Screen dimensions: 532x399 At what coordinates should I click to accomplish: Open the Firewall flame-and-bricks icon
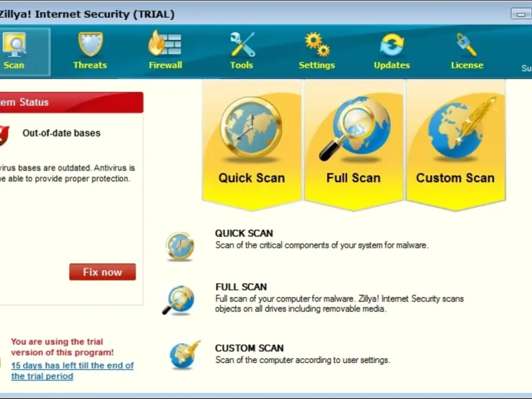pos(165,43)
